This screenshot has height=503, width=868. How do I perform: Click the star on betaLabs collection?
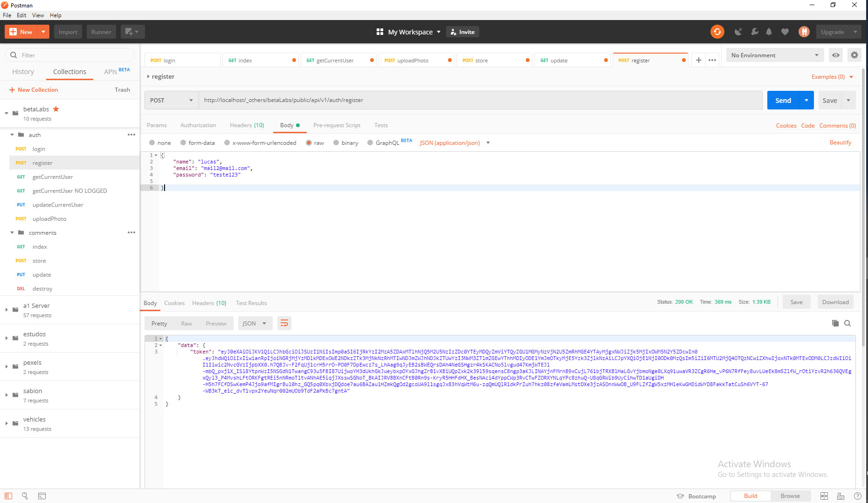coord(56,109)
